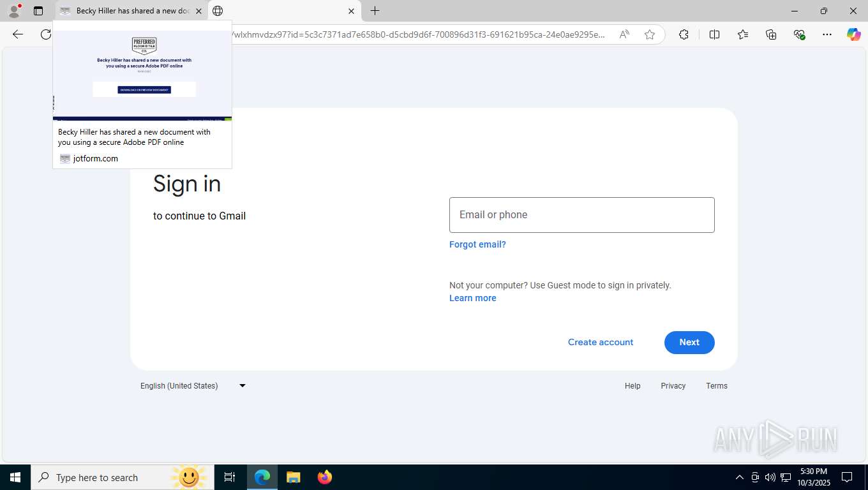Open Microsoft Edge on taskbar
The width and height of the screenshot is (868, 490).
coord(262,477)
